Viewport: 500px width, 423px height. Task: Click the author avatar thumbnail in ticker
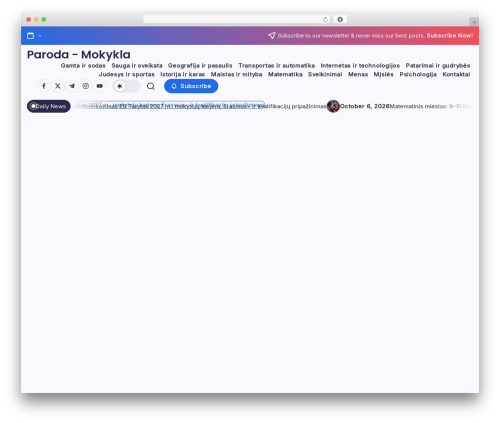(x=333, y=106)
